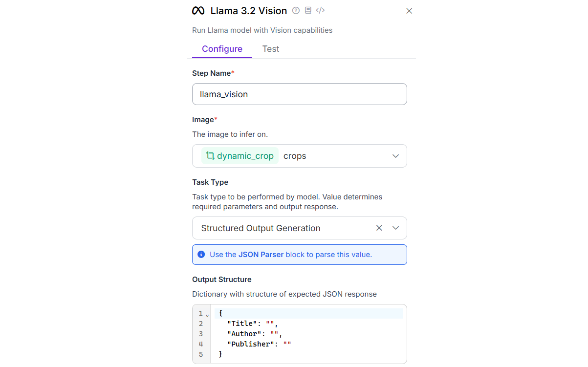Viewport: 588px width, 367px height.
Task: Click the dynamic_crop crop icon
Action: click(x=210, y=156)
